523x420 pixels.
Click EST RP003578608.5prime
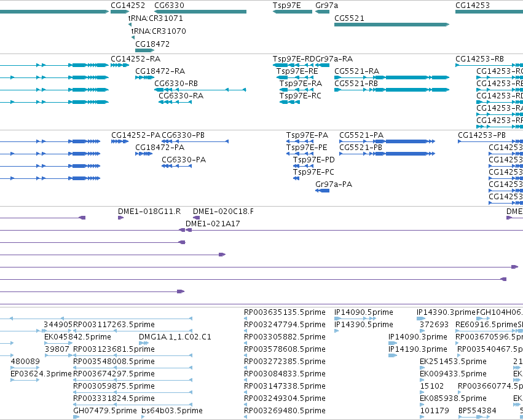285,349
